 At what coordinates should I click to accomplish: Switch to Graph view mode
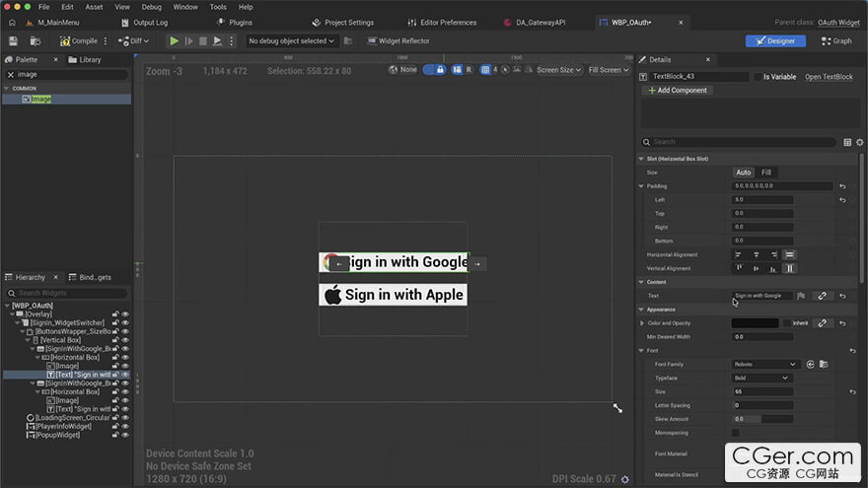(x=835, y=41)
